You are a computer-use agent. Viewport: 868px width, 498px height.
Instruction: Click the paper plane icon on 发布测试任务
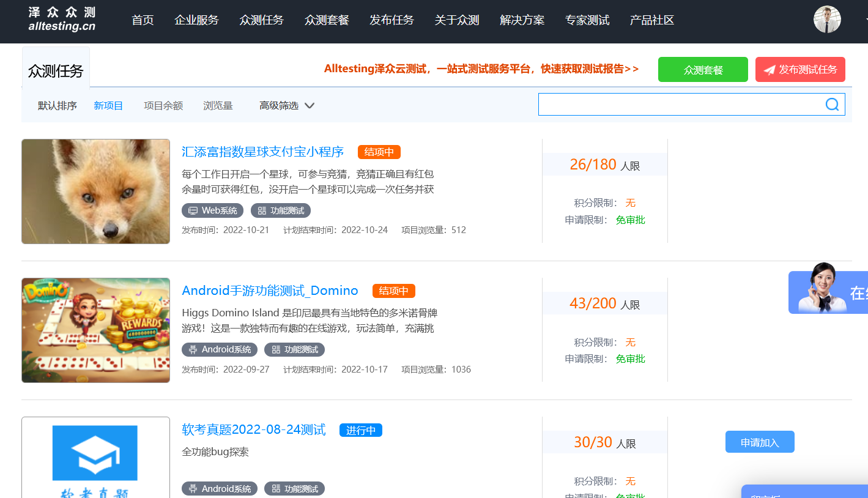tap(770, 69)
